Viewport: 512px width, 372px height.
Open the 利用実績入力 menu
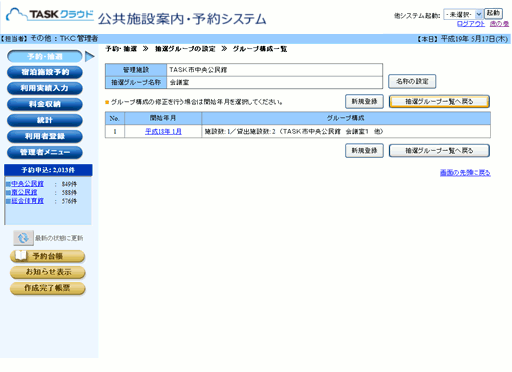coord(45,88)
